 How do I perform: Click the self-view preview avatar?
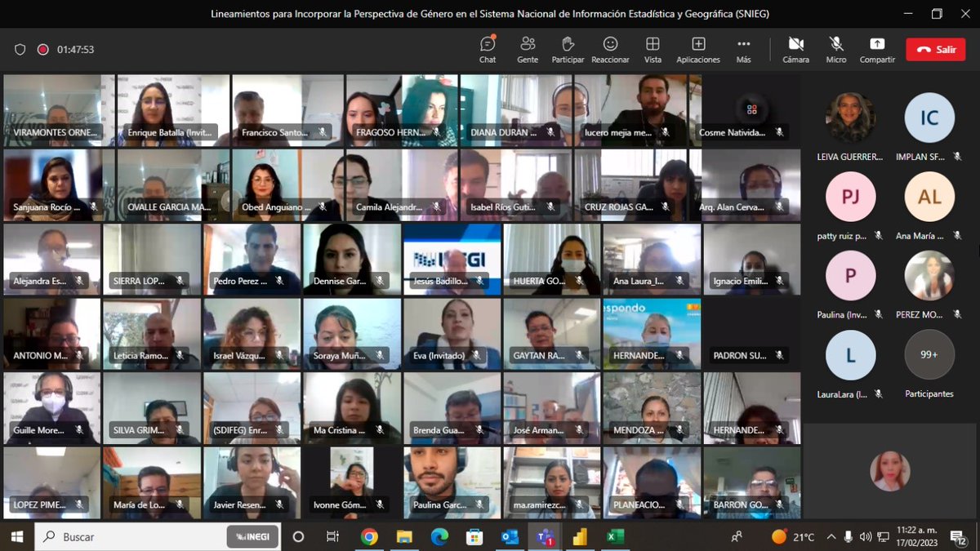click(x=890, y=471)
